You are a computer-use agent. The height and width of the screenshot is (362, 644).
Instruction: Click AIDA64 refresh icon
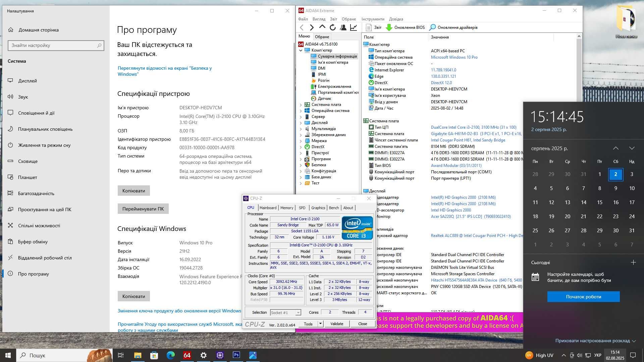[x=333, y=27]
